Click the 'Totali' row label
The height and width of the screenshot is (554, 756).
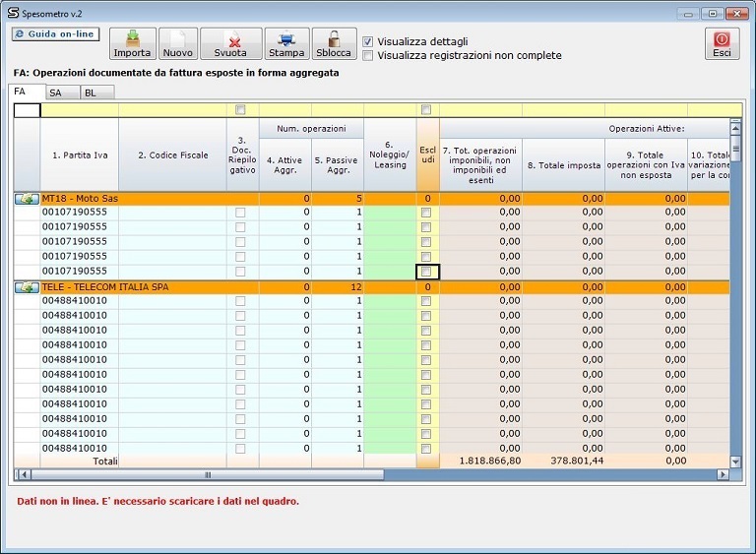[x=105, y=462]
